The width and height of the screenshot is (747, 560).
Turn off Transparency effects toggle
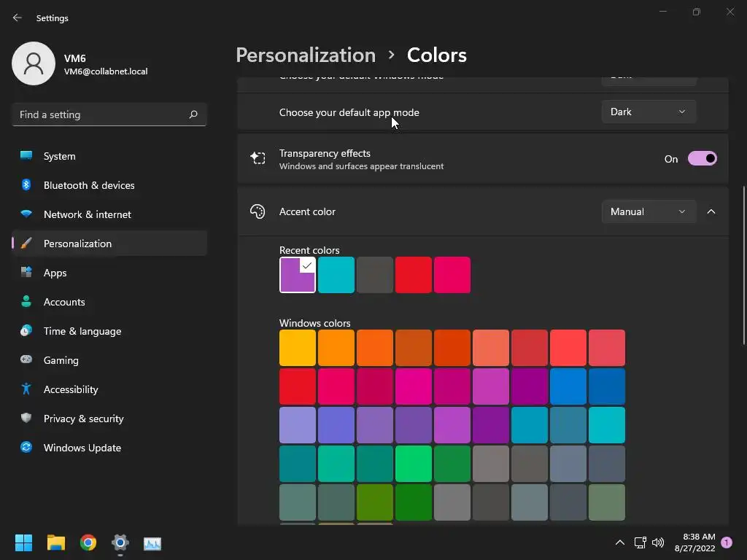[703, 159]
